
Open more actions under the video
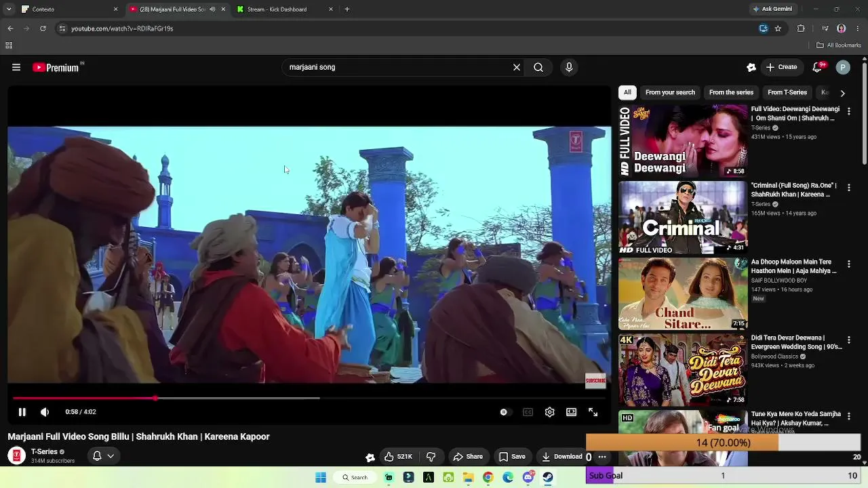601,457
